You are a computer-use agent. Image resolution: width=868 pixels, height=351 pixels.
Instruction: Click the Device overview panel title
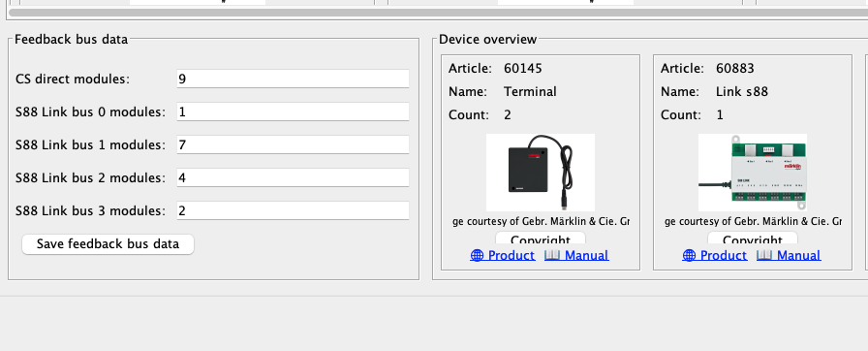pos(487,40)
